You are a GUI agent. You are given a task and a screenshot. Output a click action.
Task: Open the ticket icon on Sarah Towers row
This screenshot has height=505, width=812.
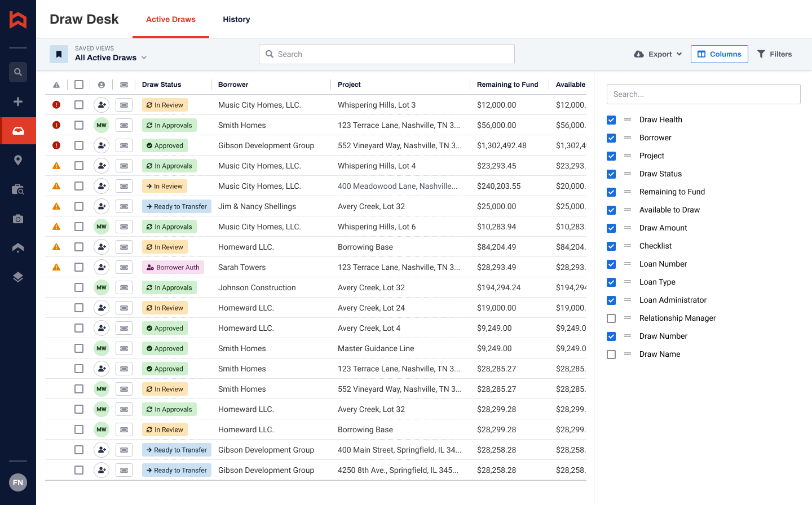point(124,267)
